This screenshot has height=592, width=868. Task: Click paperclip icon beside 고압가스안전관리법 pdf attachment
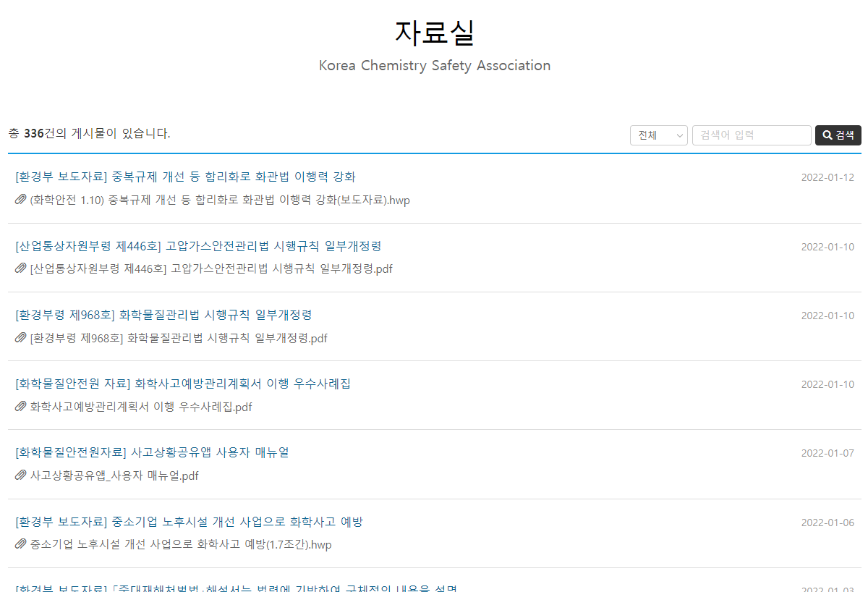[21, 268]
